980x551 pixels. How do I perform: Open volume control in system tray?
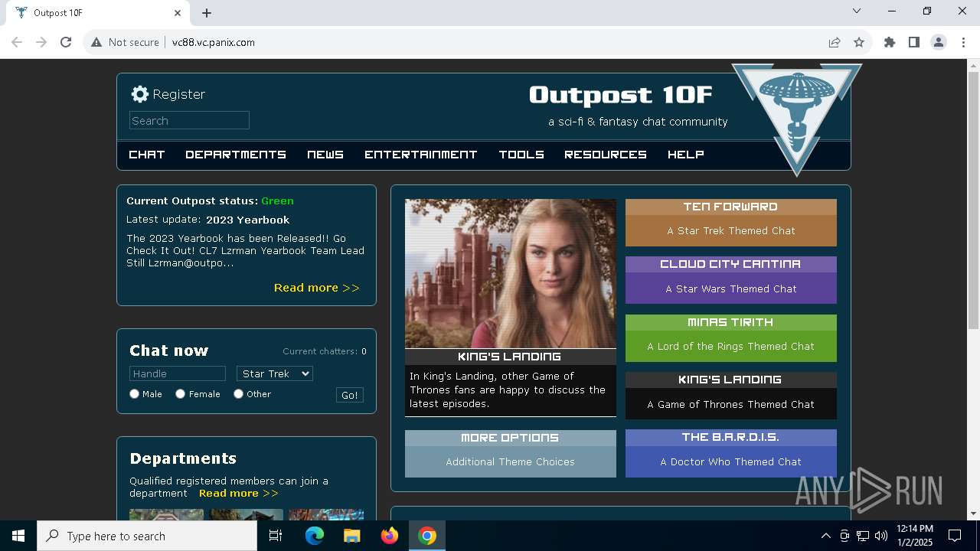click(x=881, y=536)
